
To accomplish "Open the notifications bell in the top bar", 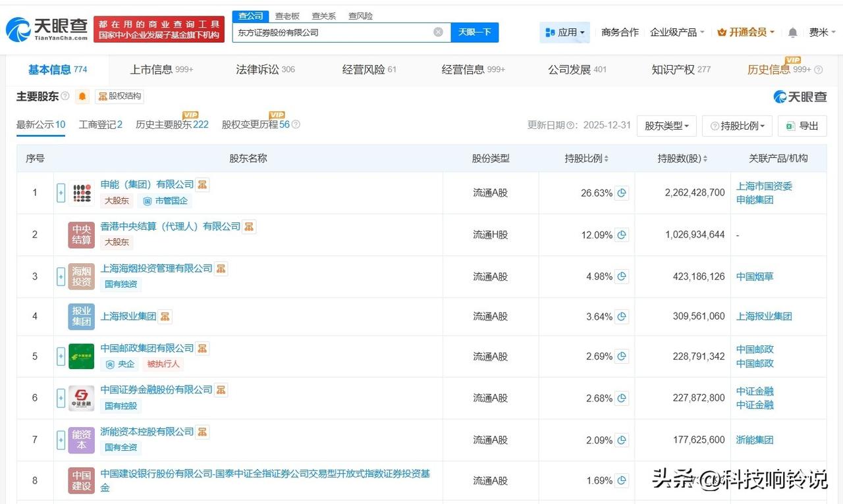I will click(793, 32).
